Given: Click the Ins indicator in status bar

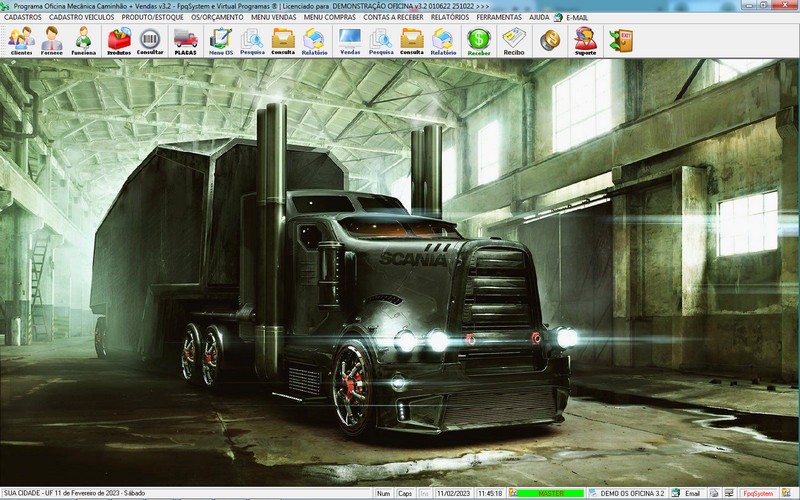Looking at the screenshot, I should (x=424, y=493).
